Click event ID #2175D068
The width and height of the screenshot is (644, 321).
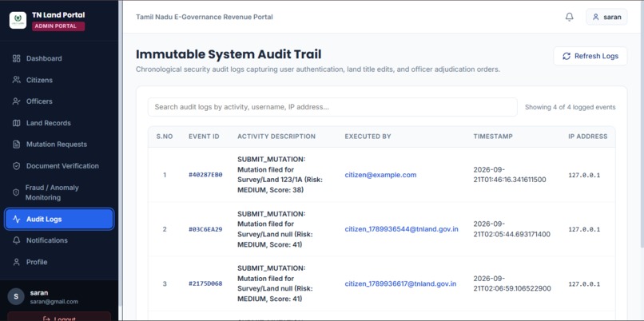click(205, 283)
